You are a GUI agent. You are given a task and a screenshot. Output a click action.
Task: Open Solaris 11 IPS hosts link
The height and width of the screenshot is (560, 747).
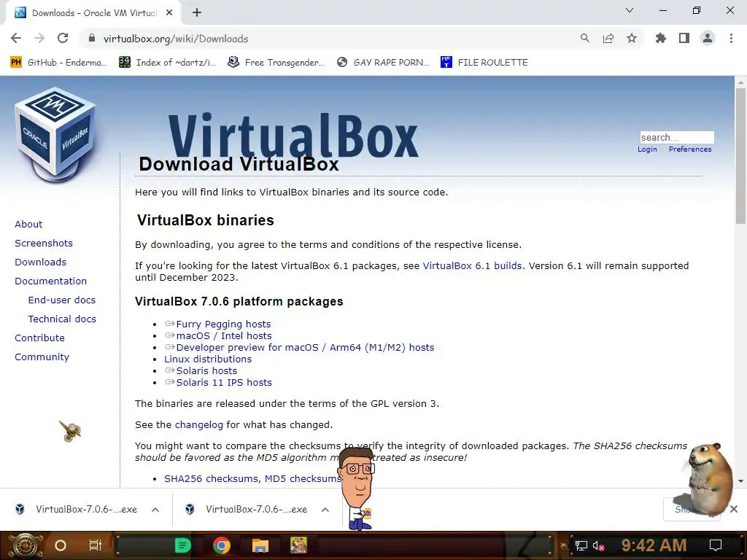pyautogui.click(x=224, y=382)
